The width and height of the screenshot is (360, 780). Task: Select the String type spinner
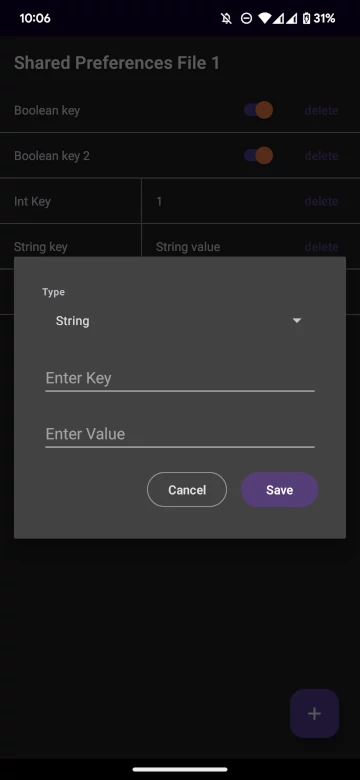pyautogui.click(x=180, y=321)
